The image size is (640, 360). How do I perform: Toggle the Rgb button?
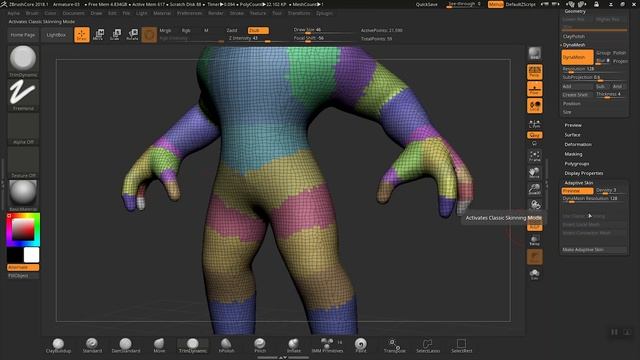(x=186, y=30)
